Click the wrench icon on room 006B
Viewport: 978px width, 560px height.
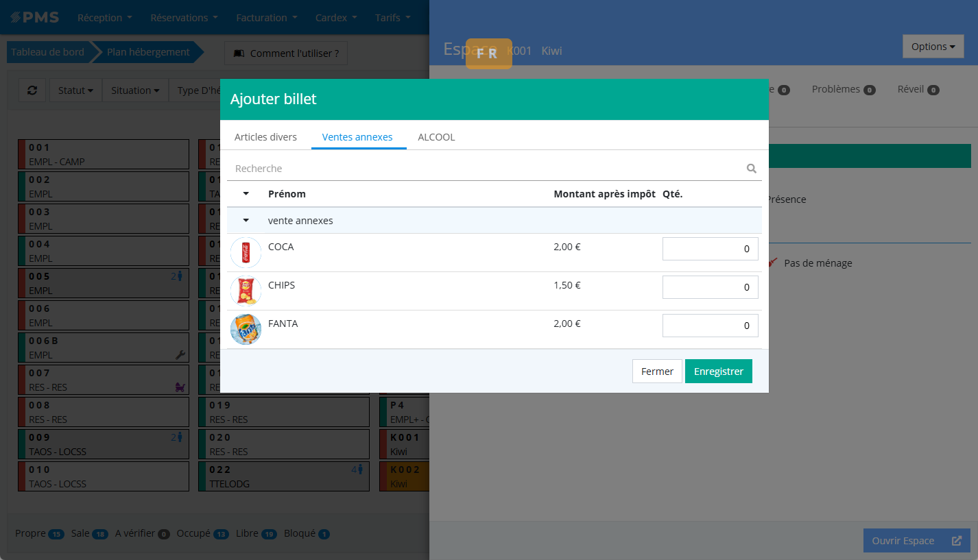click(180, 354)
